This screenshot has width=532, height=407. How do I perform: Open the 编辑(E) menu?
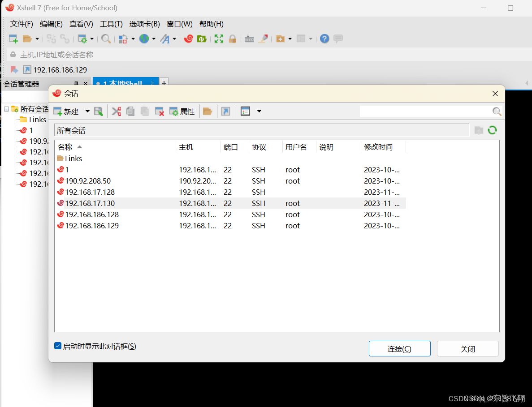pos(51,24)
